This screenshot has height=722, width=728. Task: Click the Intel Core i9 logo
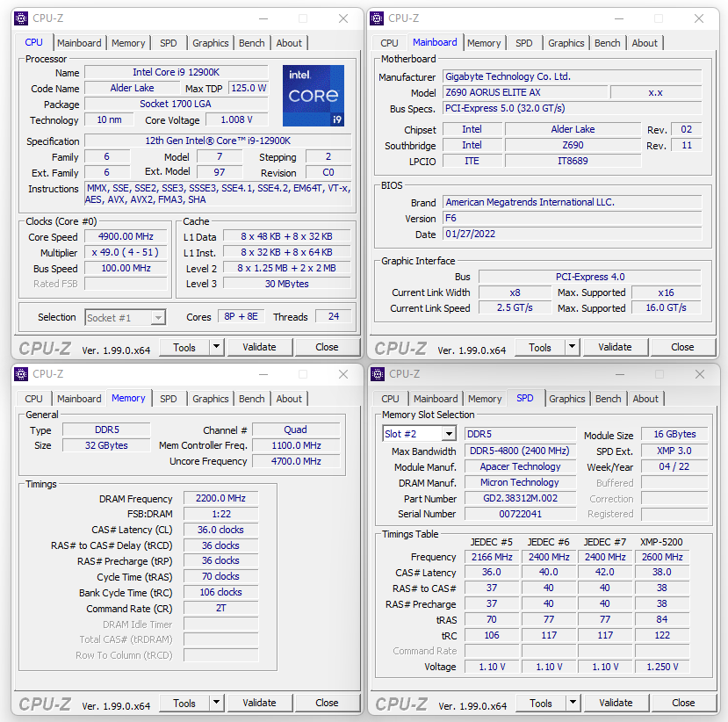[314, 96]
